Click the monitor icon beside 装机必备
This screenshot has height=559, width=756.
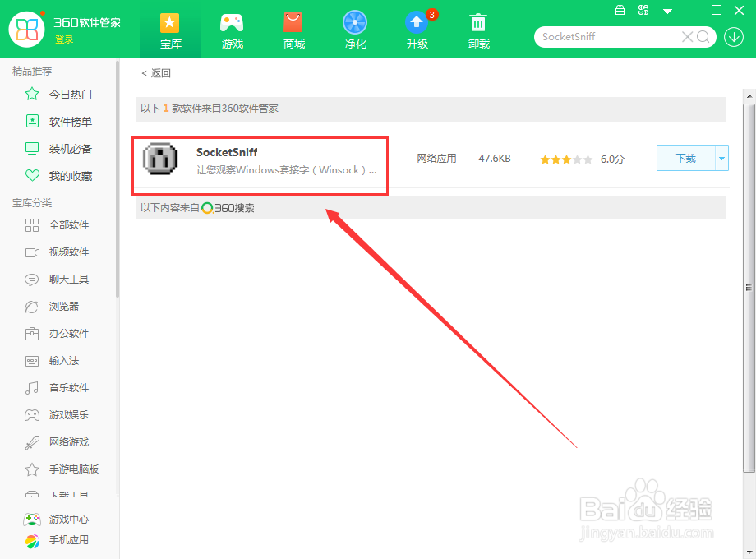32,149
